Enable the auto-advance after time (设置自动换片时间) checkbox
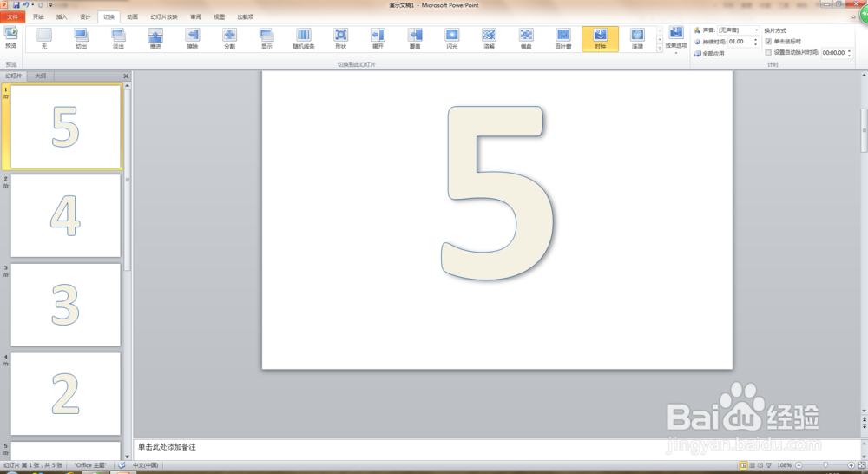The width and height of the screenshot is (868, 474). (768, 53)
